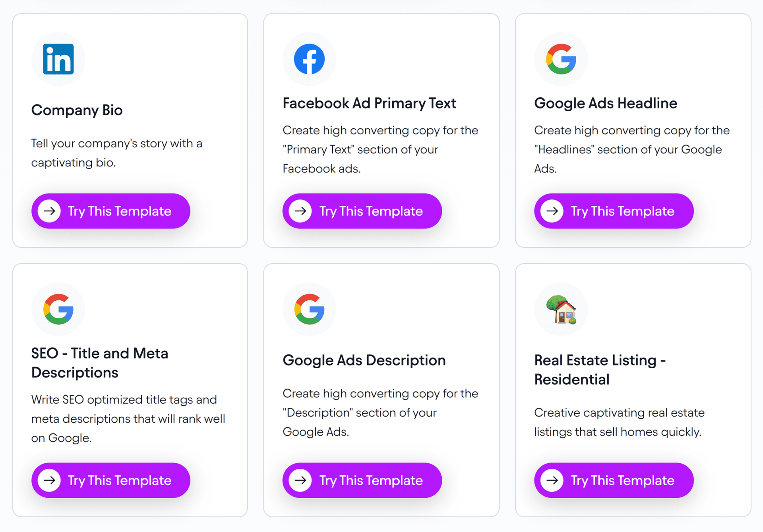Try the Google Ads Description template

tap(362, 480)
